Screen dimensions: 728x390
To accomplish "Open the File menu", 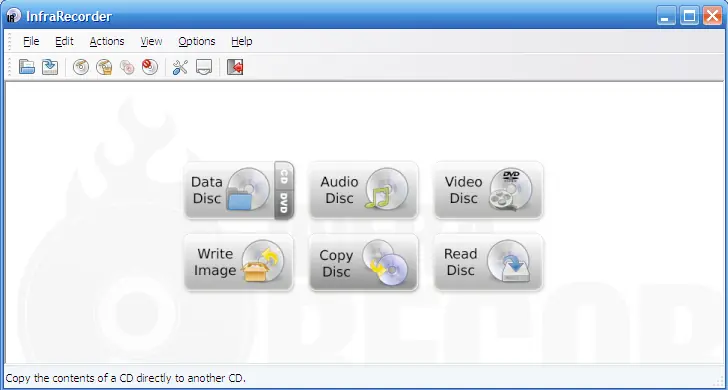I will click(31, 41).
